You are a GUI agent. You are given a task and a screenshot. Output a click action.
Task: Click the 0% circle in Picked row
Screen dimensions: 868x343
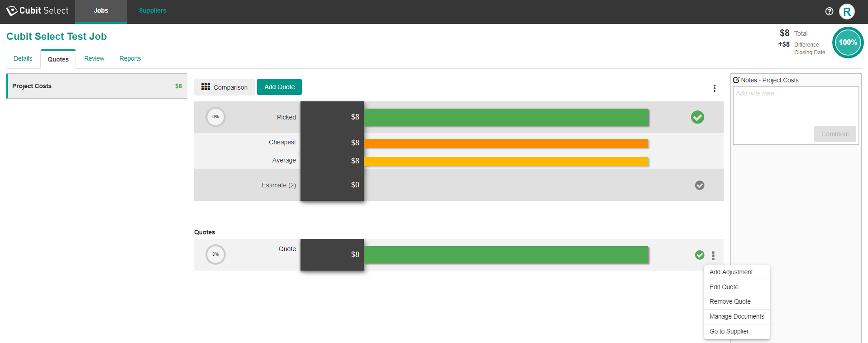(x=215, y=117)
